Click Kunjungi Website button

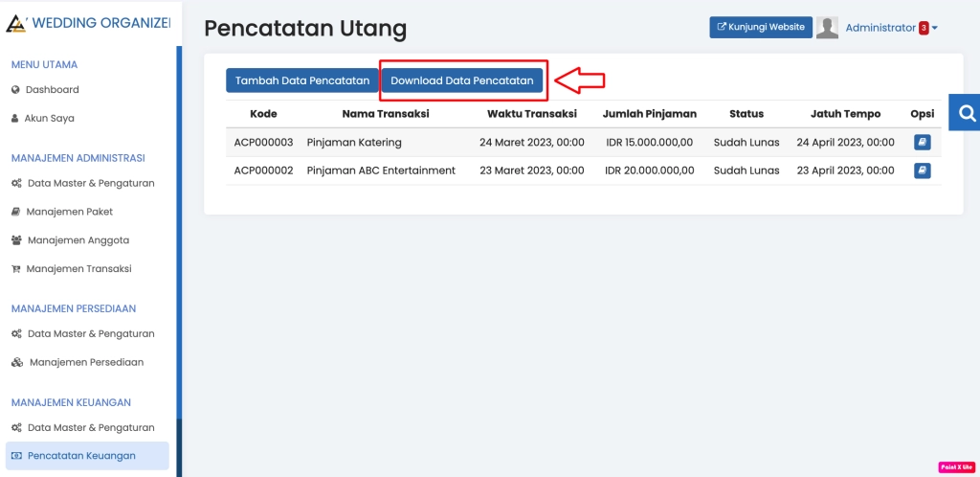point(760,28)
